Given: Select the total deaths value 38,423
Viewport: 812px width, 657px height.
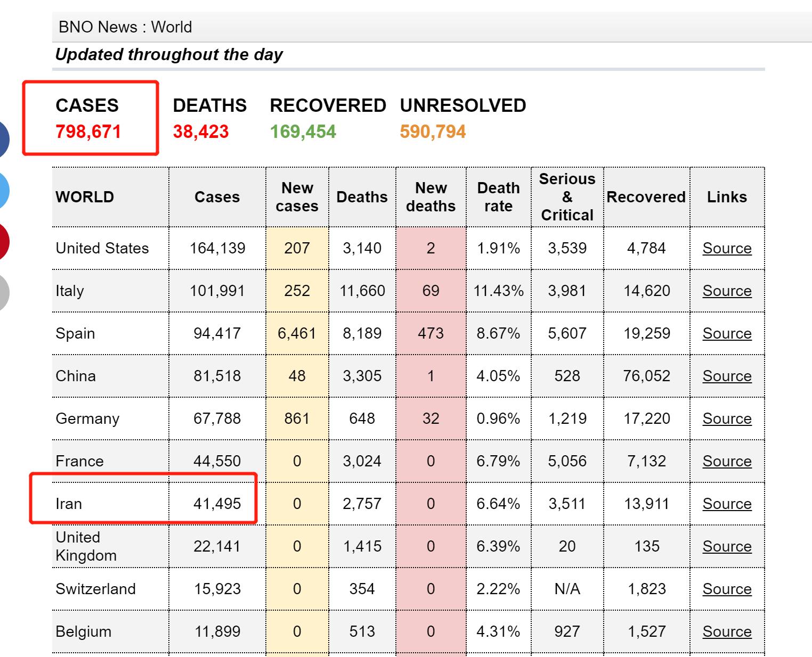Looking at the screenshot, I should [201, 132].
